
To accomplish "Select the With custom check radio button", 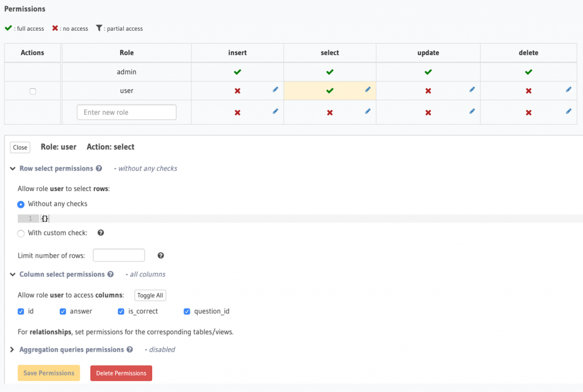I will [x=20, y=233].
